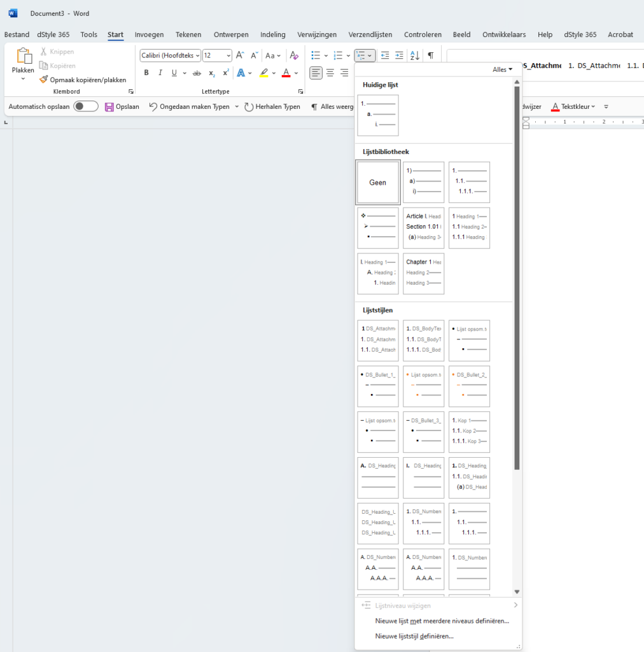Expand the Plakken dropdown arrow
Screen dimensions: 644x652
click(x=24, y=78)
